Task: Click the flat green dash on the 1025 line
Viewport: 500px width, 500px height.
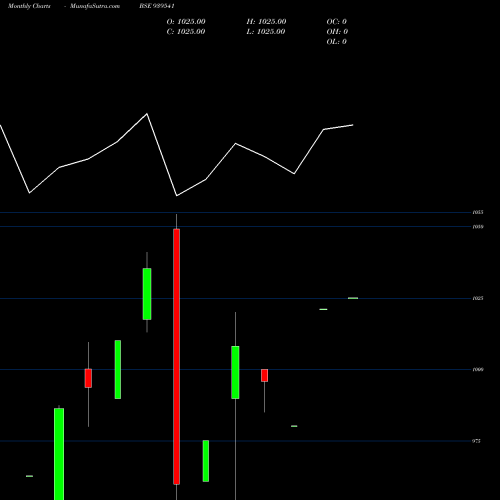Action: [353, 298]
